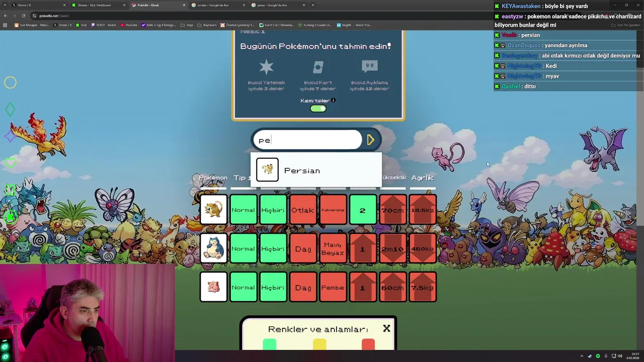Viewport: 644px width, 362px height.
Task: Click the Otlak habitat cell in Raticate row
Action: pos(303,210)
